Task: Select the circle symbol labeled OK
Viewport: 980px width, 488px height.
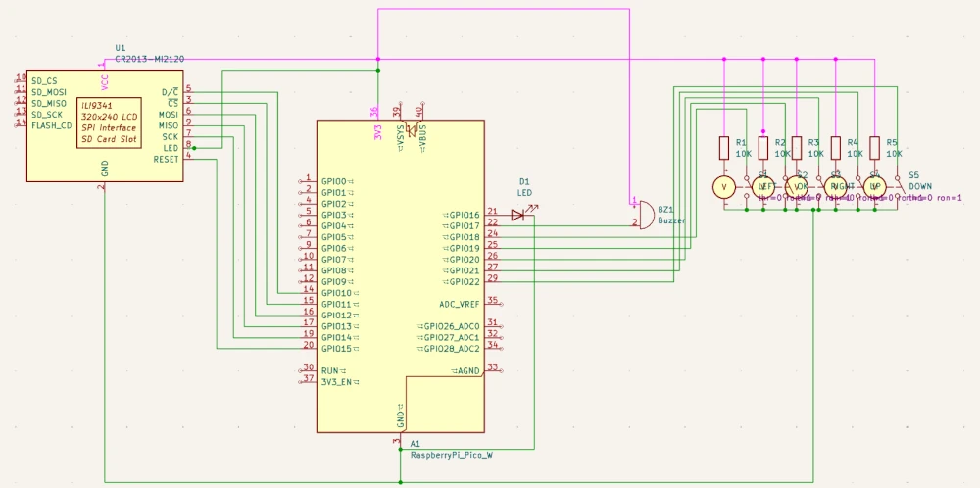Action: coord(796,186)
